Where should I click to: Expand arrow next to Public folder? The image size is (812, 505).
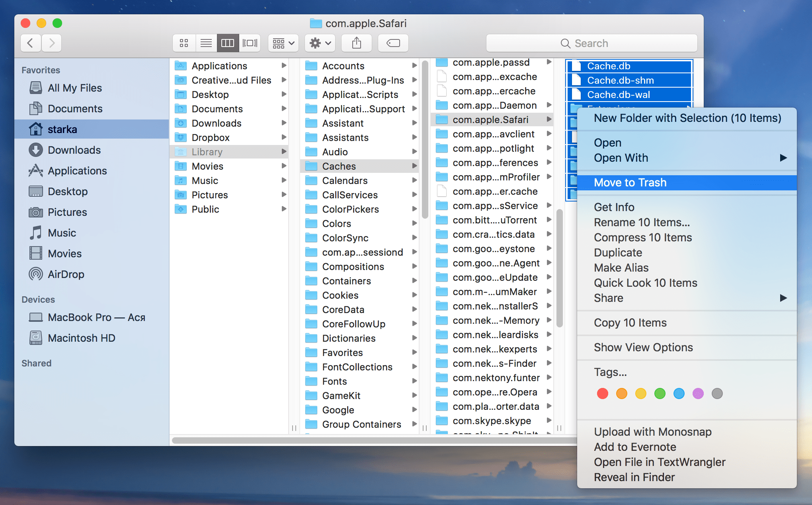click(x=284, y=209)
